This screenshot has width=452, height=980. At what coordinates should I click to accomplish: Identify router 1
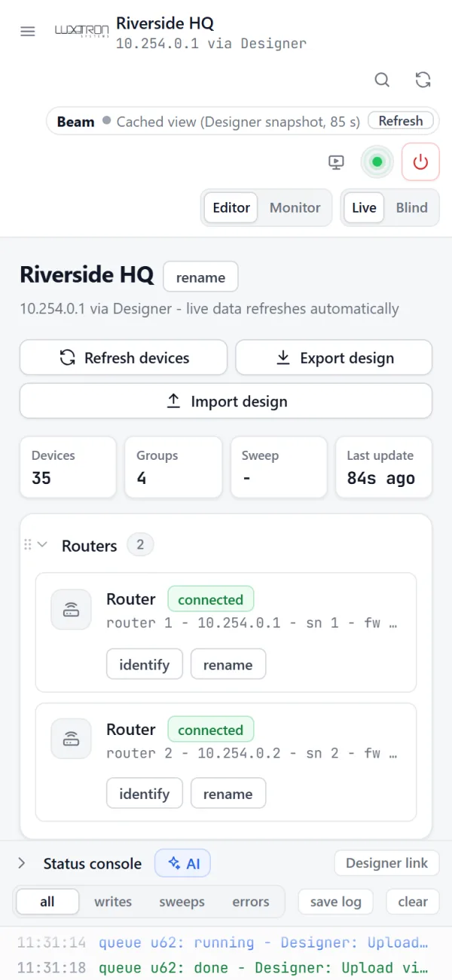(x=144, y=665)
